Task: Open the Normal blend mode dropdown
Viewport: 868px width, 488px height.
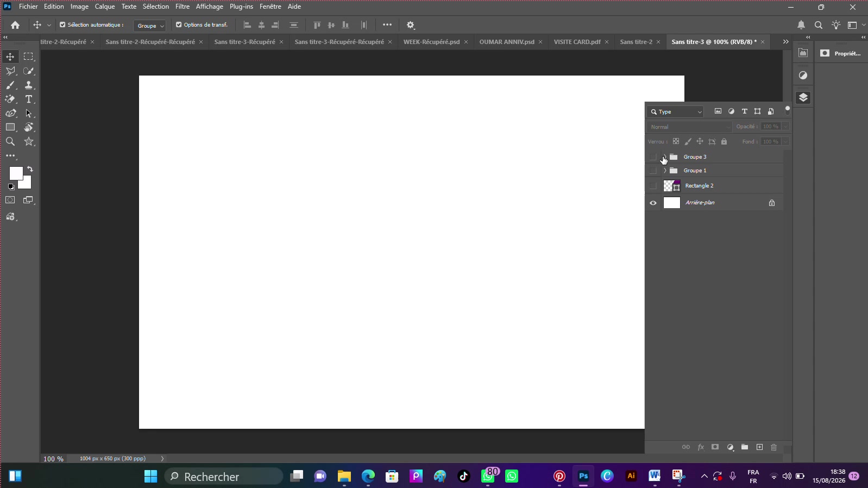Action: [690, 127]
